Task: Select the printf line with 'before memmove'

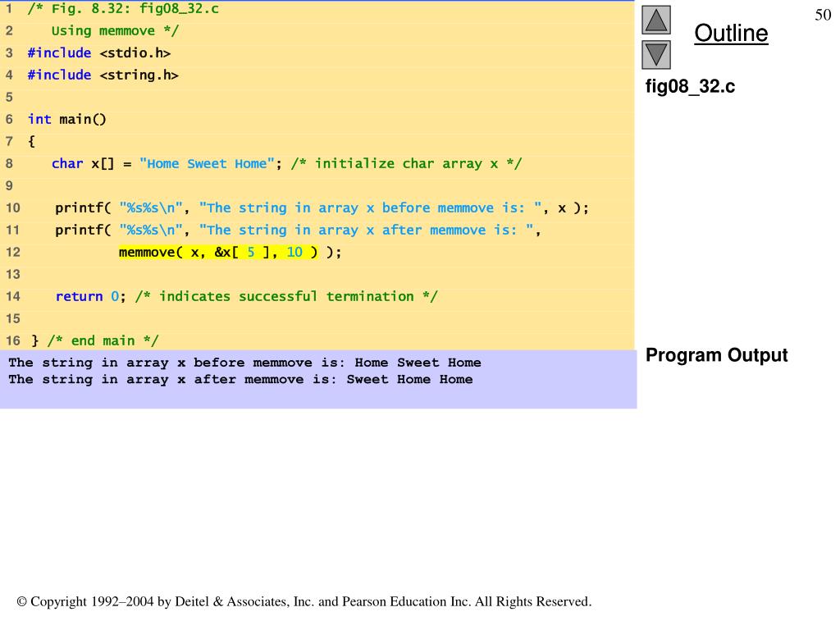Action: coord(322,208)
